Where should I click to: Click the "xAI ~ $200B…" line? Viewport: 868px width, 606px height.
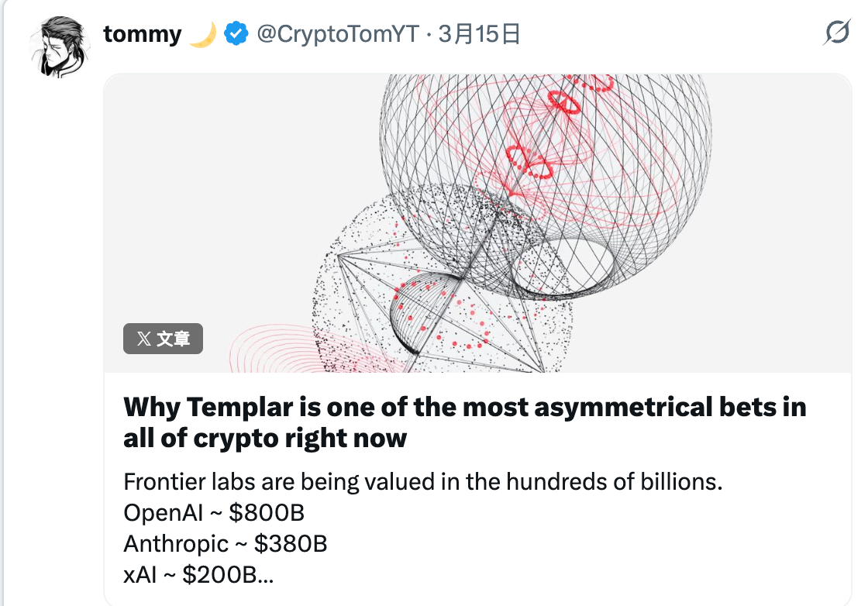pos(198,575)
